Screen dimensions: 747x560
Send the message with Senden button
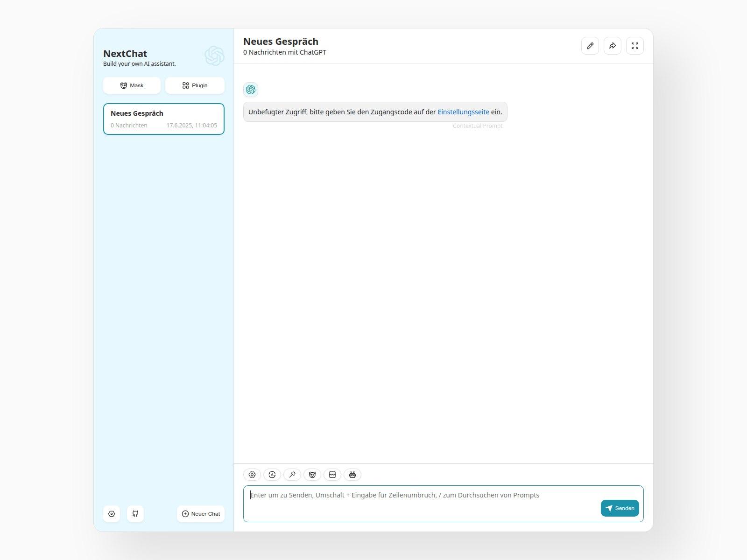[620, 508]
